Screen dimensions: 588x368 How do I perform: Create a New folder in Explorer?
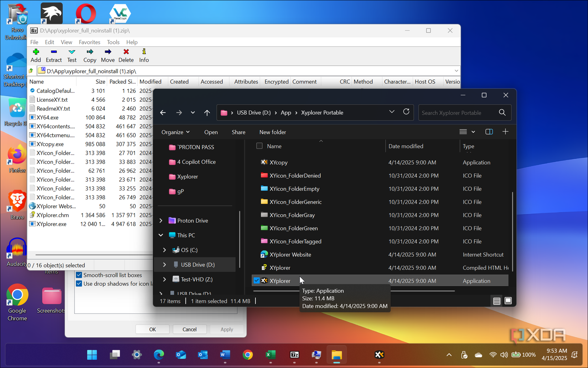[x=273, y=132]
